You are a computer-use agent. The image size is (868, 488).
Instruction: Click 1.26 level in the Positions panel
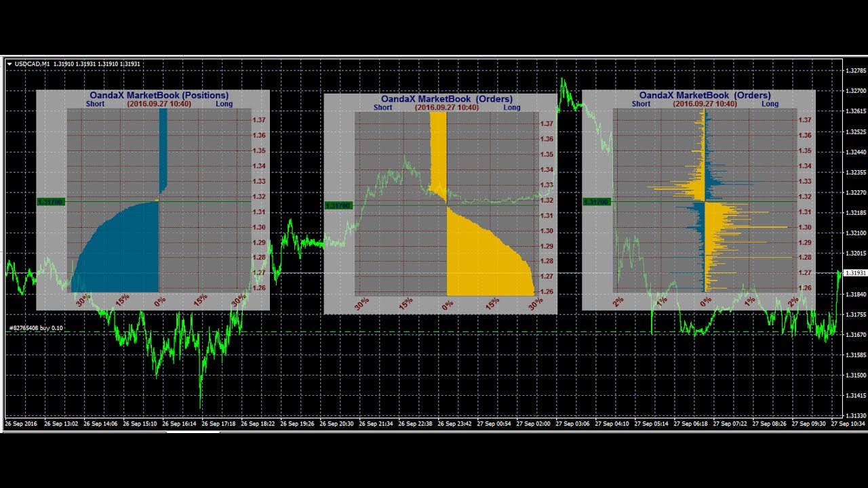[259, 288]
